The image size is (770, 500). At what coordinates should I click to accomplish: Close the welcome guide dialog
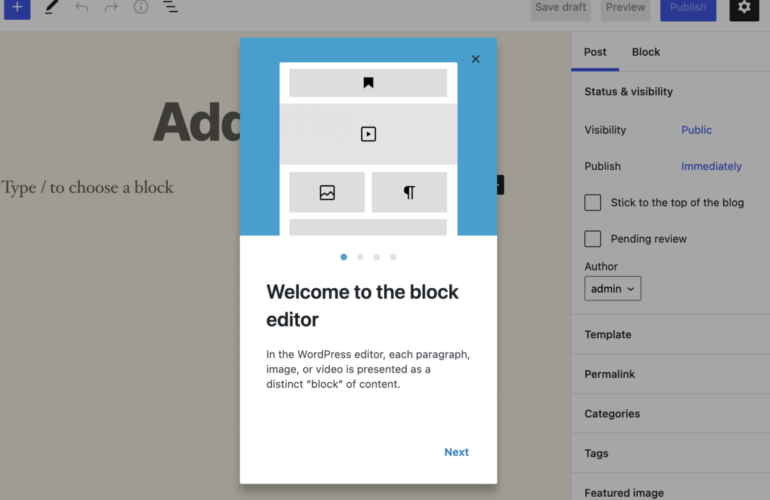pos(475,59)
